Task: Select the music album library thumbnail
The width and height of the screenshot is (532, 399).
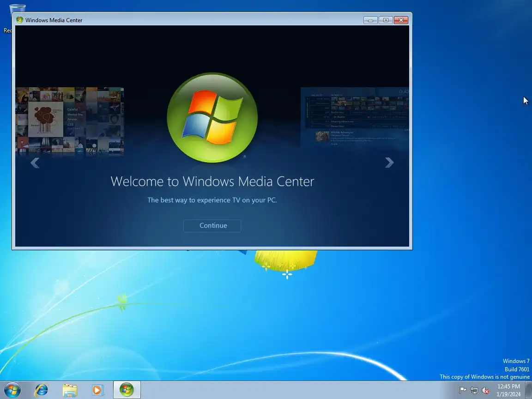Action: pos(70,121)
